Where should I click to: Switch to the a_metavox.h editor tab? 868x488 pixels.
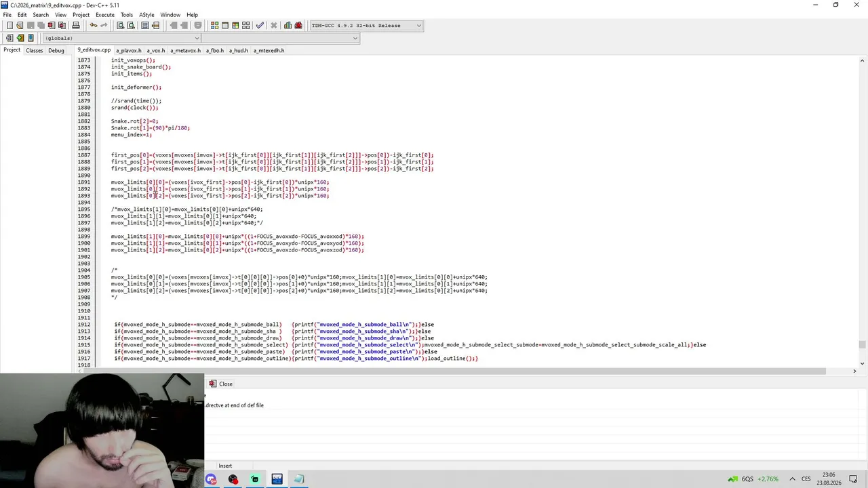pyautogui.click(x=186, y=51)
